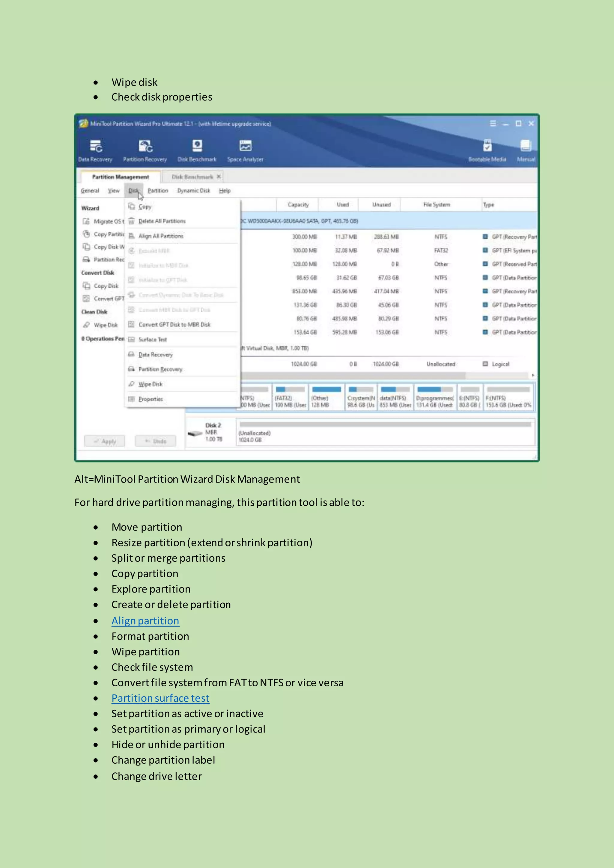614x868 pixels.
Task: Switch to the Partition Management tab
Action: 120,177
